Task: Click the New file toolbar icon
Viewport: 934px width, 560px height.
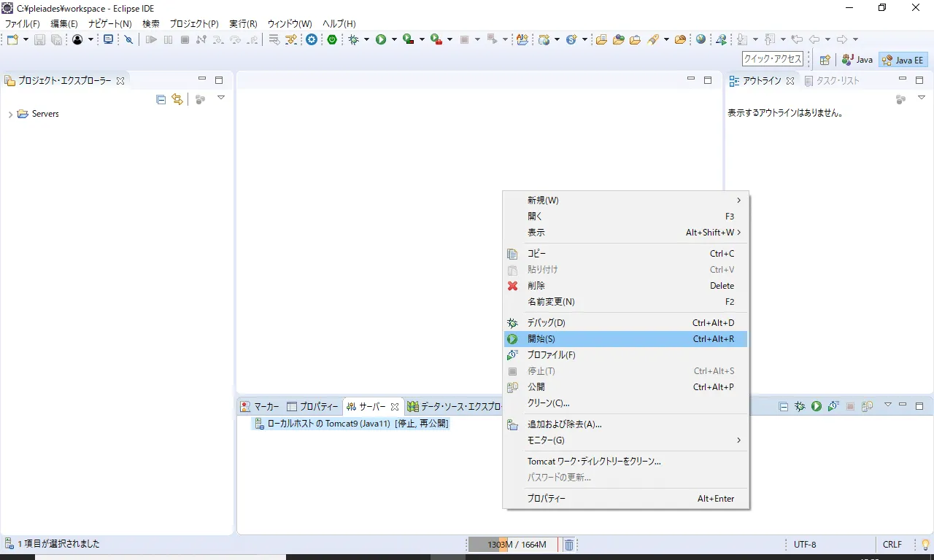Action: coord(12,39)
